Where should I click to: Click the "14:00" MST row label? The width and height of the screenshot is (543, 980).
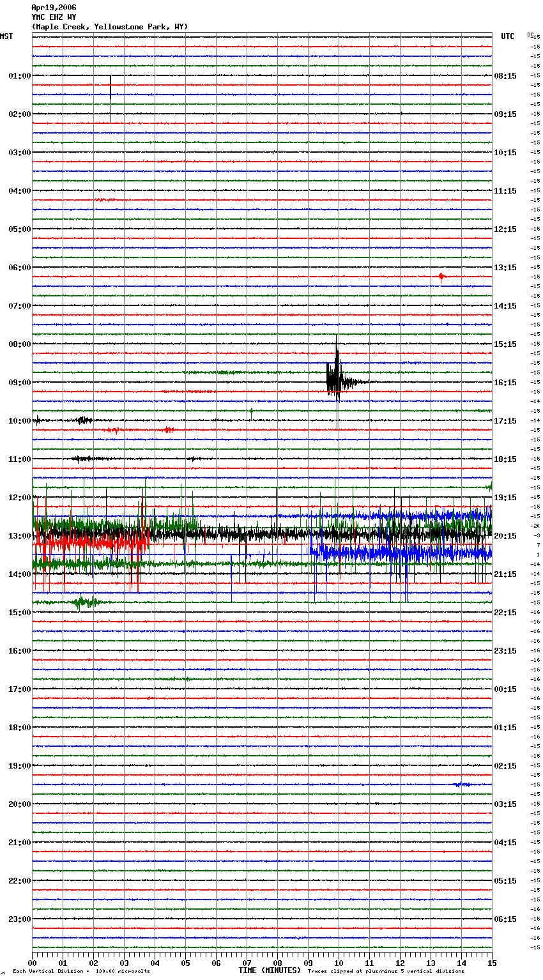(20, 574)
